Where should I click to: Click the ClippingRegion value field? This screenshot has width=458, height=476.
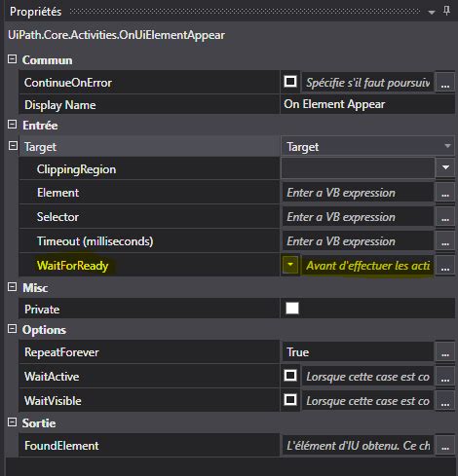[358, 167]
